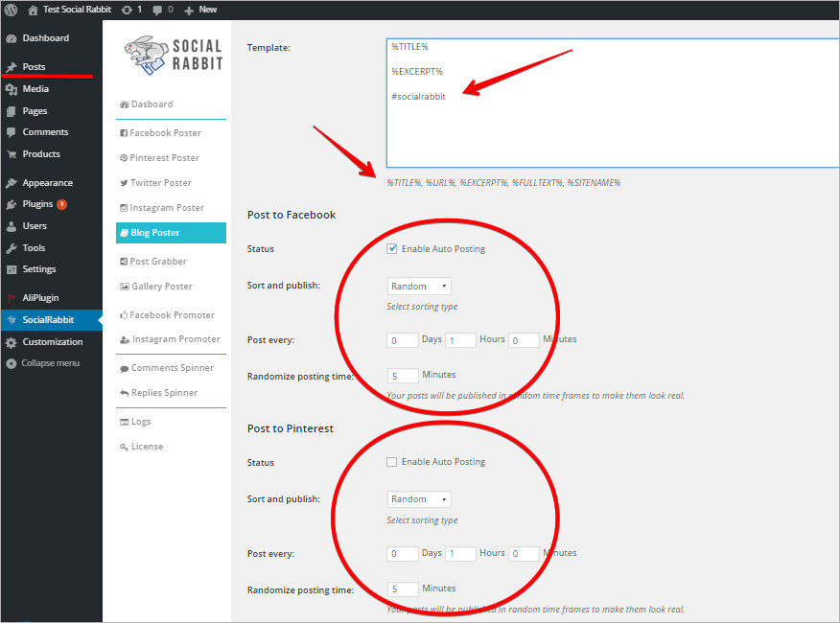Click the Tools wrench icon
This screenshot has width=840, height=623.
(12, 248)
